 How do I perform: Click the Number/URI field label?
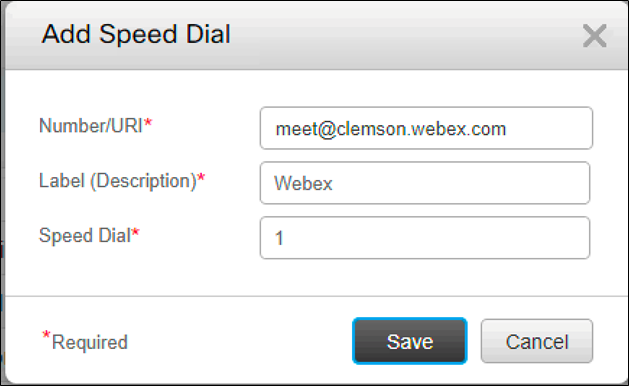pyautogui.click(x=91, y=126)
